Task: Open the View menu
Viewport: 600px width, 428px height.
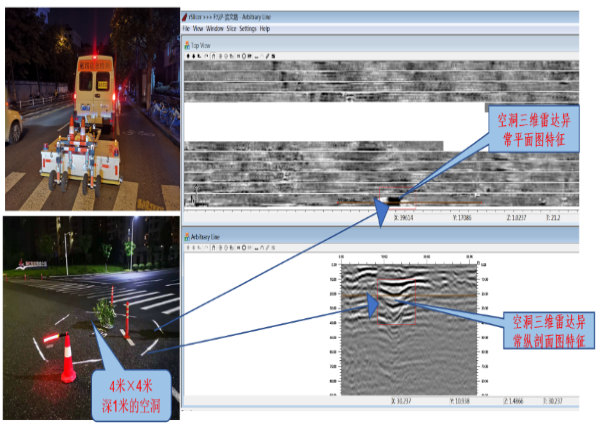Action: coord(200,29)
